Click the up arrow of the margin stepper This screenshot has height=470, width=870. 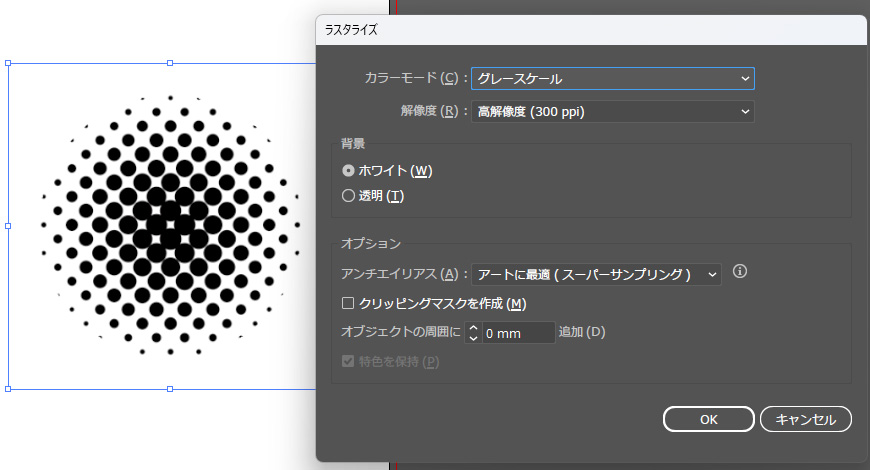[474, 327]
